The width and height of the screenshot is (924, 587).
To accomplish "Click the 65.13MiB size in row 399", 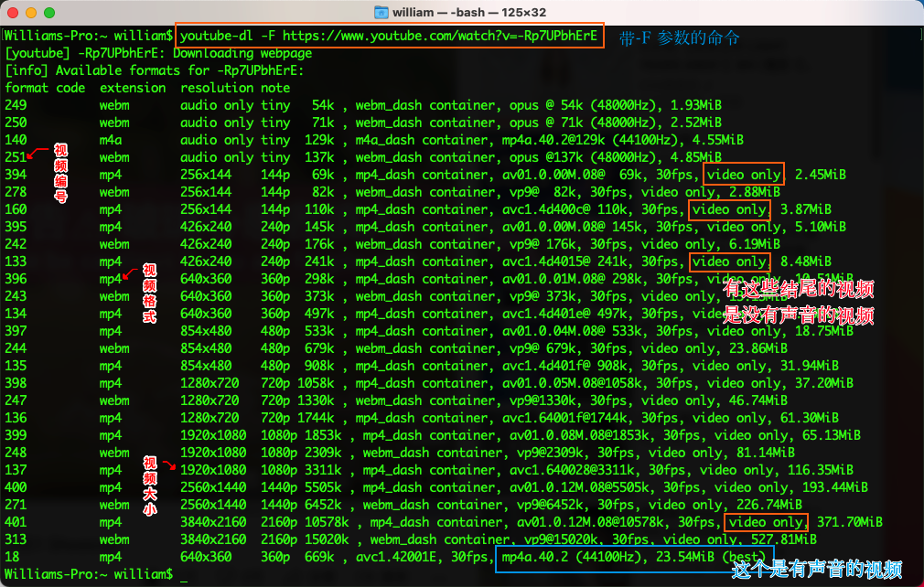I will (x=832, y=436).
